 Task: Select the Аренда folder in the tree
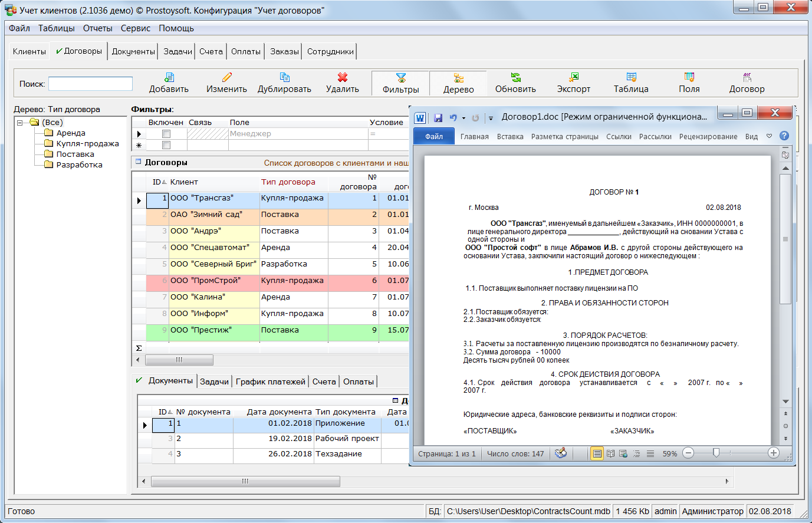(70, 133)
